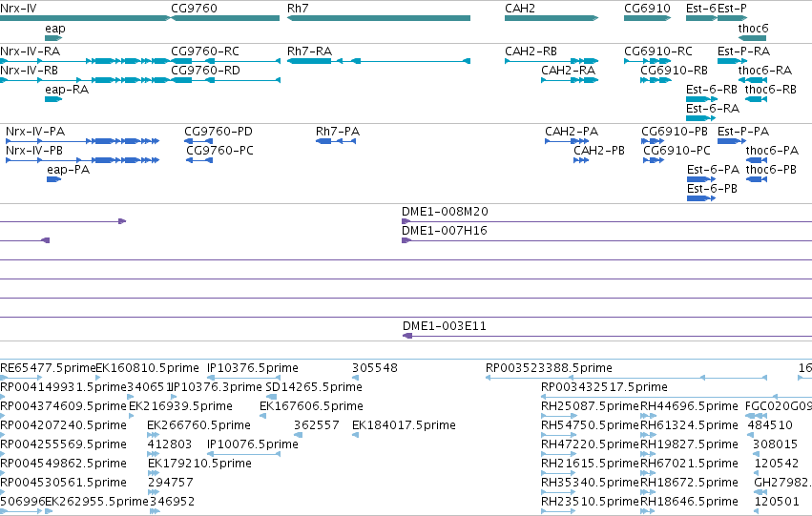Viewport: 812px width, 516px height.
Task: Select the CAH2-PB protein label
Action: [x=599, y=151]
